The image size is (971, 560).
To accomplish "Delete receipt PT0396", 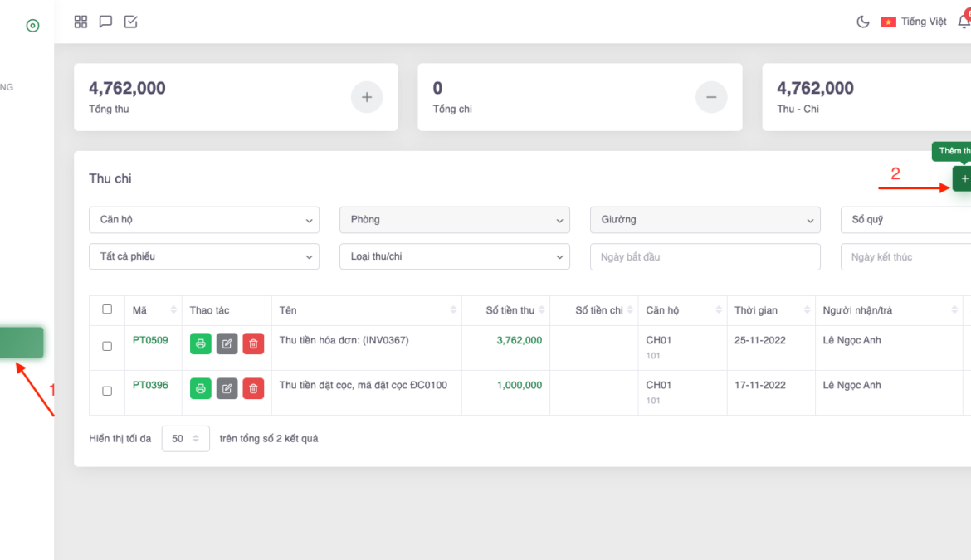I will coord(253,388).
